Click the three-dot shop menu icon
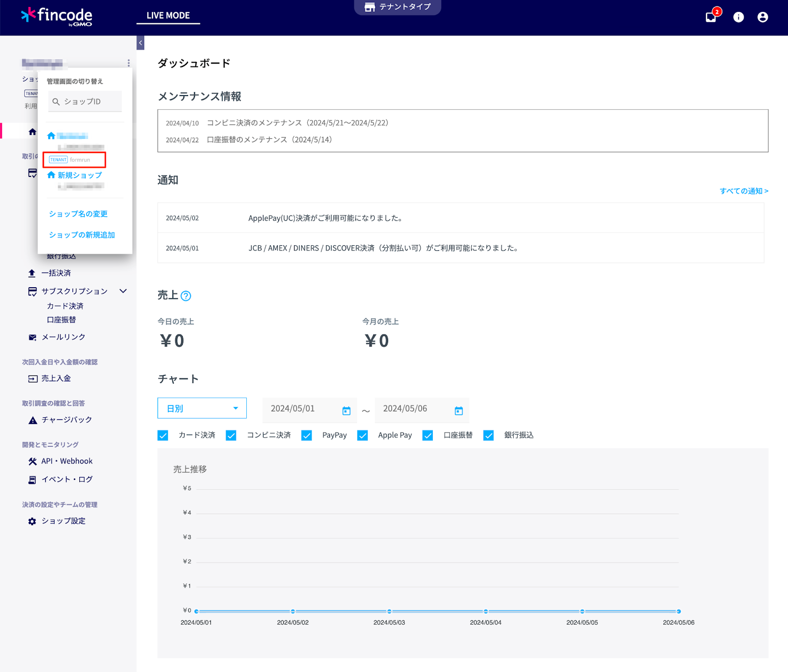788x672 pixels. 129,63
